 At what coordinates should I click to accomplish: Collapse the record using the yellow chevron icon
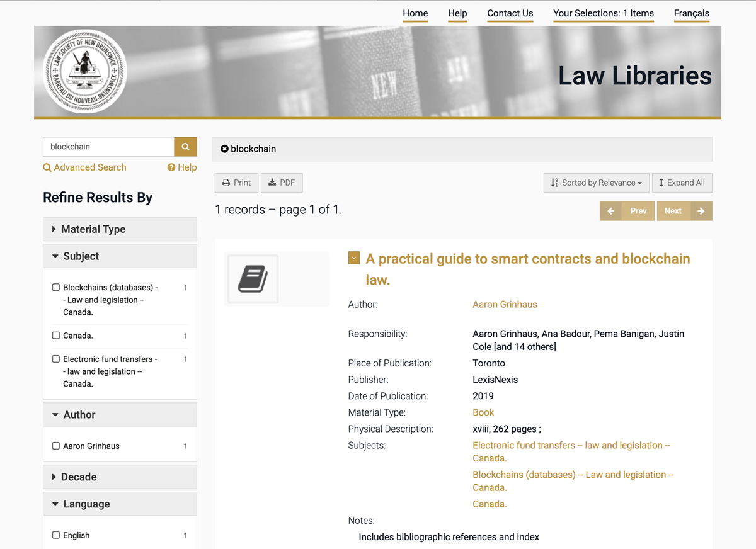[353, 258]
